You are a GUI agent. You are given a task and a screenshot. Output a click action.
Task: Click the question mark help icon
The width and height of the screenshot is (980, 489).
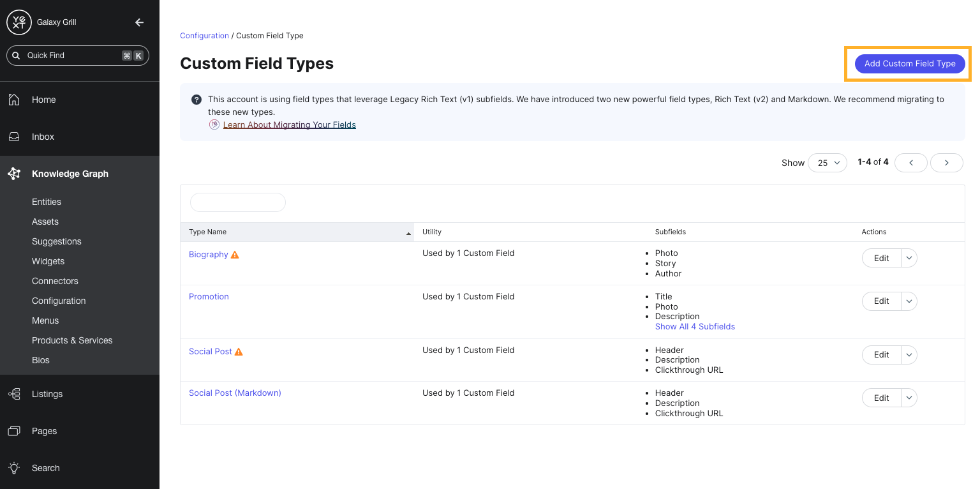pyautogui.click(x=197, y=100)
